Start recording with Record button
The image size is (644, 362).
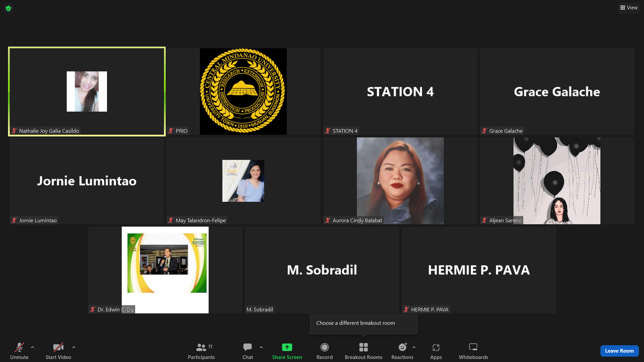324,351
